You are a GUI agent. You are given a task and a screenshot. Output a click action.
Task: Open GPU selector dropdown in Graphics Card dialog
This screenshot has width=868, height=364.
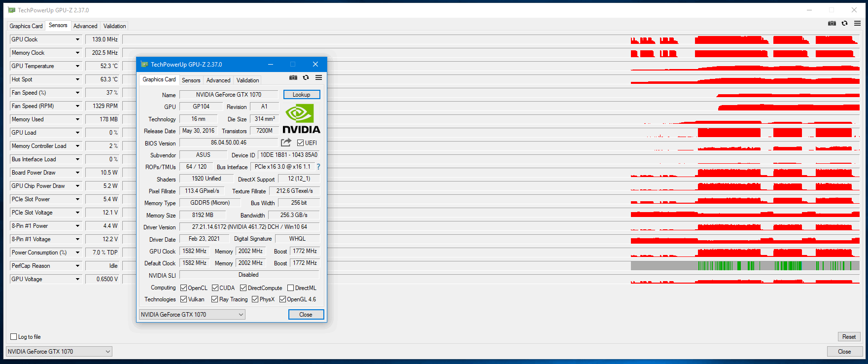pos(192,315)
